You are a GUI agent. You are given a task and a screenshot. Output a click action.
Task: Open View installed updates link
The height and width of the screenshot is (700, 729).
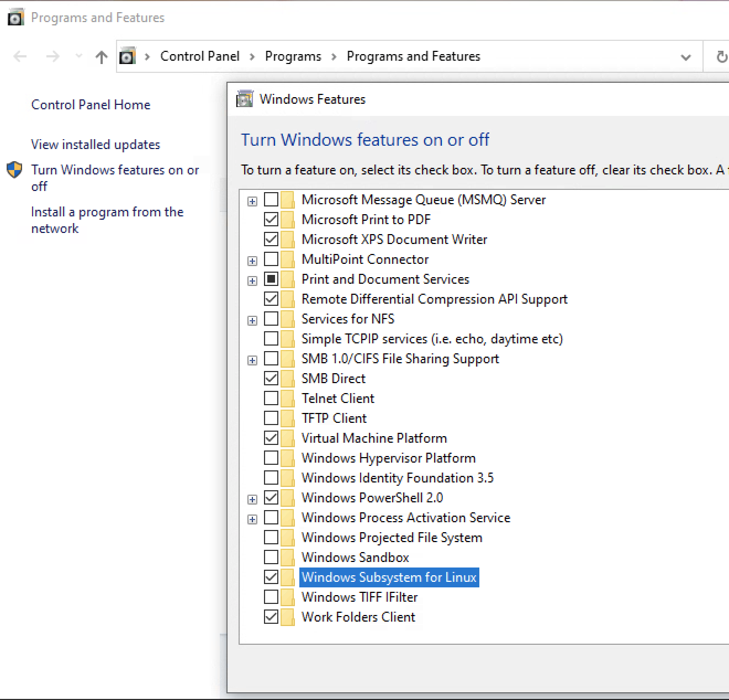click(x=96, y=145)
